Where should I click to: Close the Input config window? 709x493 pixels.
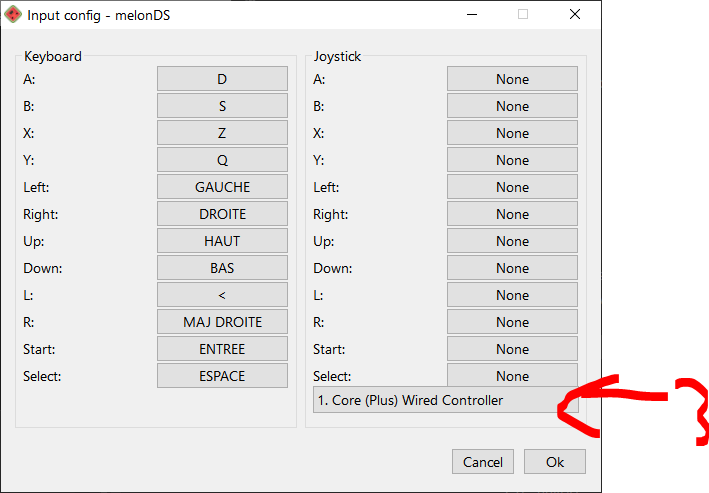click(x=575, y=15)
